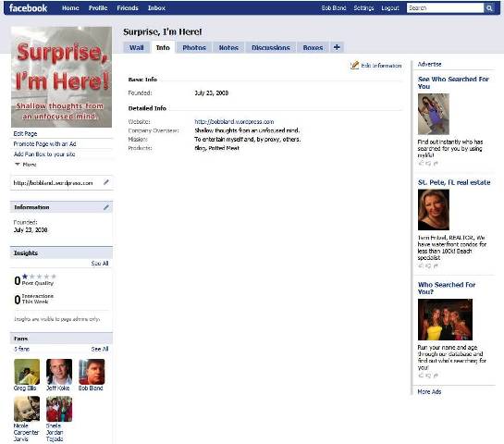504x444 pixels.
Task: Go to the Discussions tab
Action: (271, 47)
